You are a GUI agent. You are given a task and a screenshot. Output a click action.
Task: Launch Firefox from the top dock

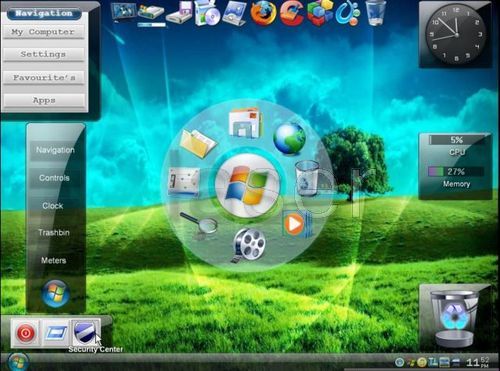coord(263,13)
